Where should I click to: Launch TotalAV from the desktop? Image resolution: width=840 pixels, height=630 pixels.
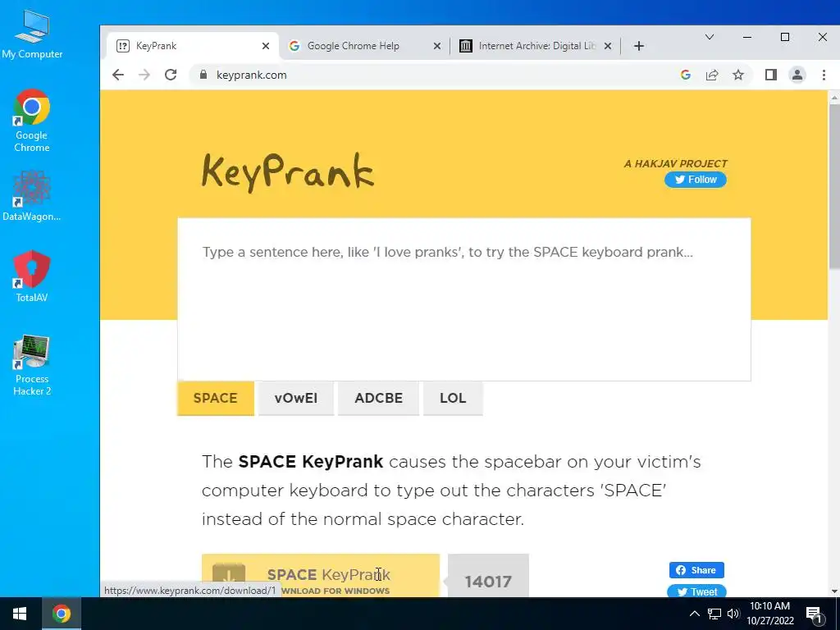32,276
